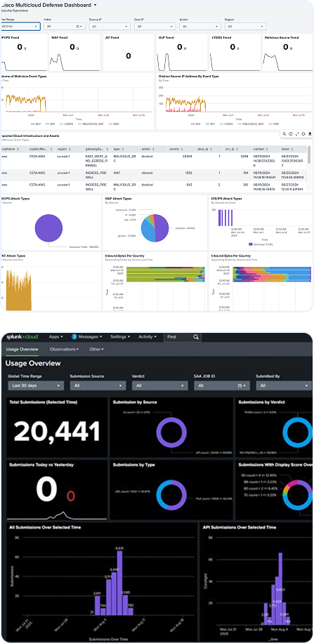Open search icon above infrastructure table

click(x=284, y=134)
